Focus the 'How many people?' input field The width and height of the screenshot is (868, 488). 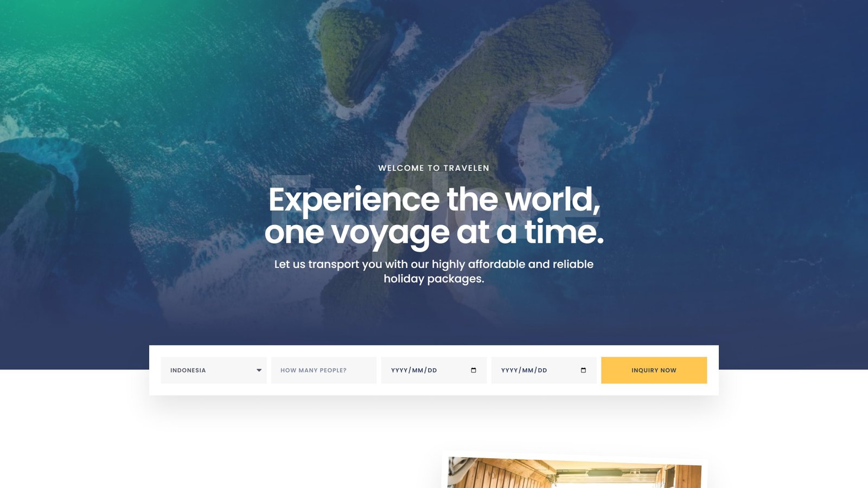point(324,370)
